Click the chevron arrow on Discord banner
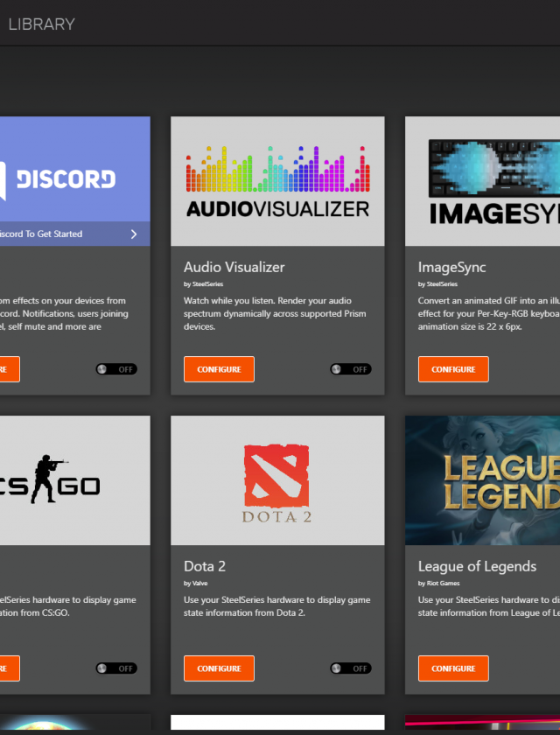The height and width of the screenshot is (735, 560). point(134,234)
